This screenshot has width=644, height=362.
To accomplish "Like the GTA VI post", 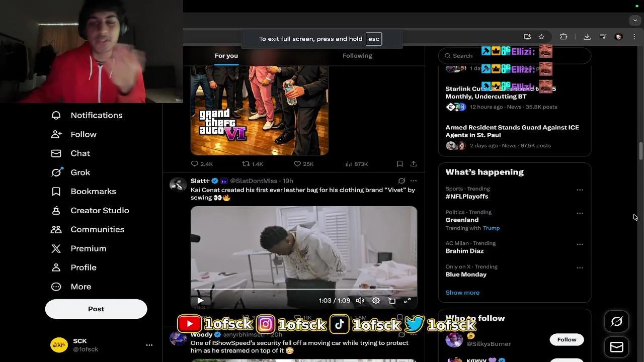I will (304, 164).
